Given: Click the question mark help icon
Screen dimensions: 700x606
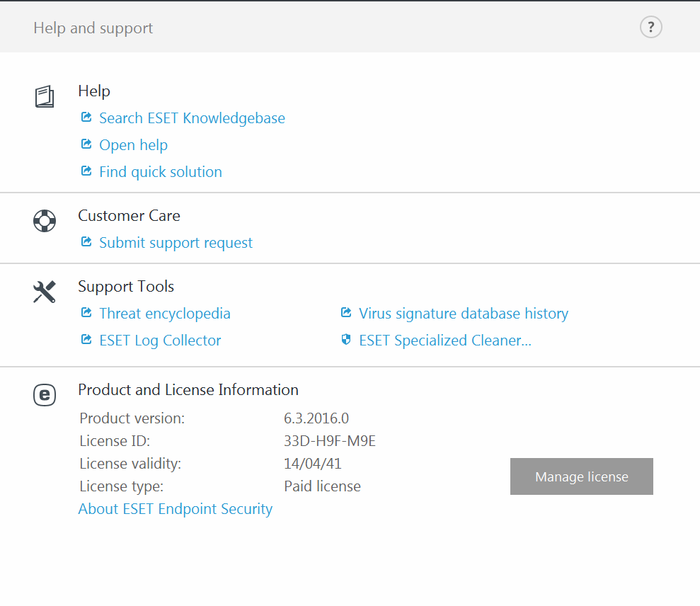Looking at the screenshot, I should tap(650, 28).
